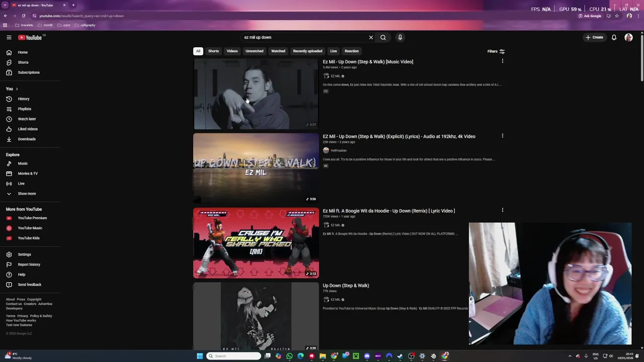Select the Watched filter chip
Image resolution: width=644 pixels, height=362 pixels.
(278, 51)
